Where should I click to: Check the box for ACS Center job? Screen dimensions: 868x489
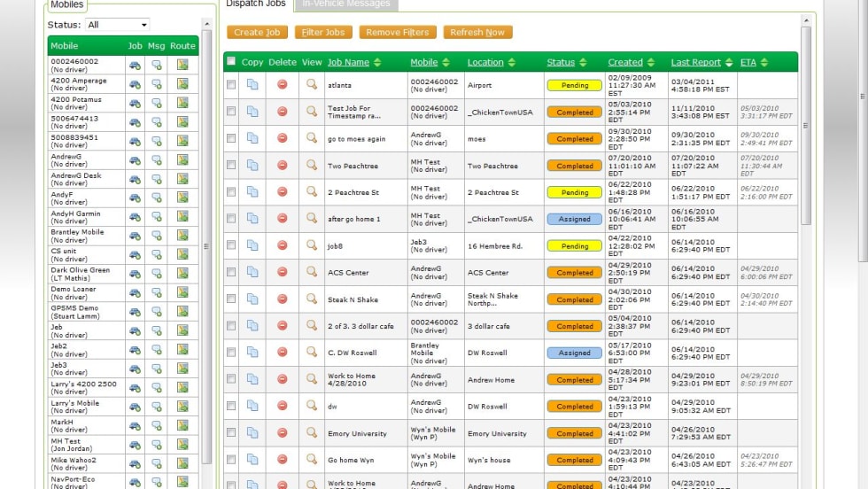(231, 272)
